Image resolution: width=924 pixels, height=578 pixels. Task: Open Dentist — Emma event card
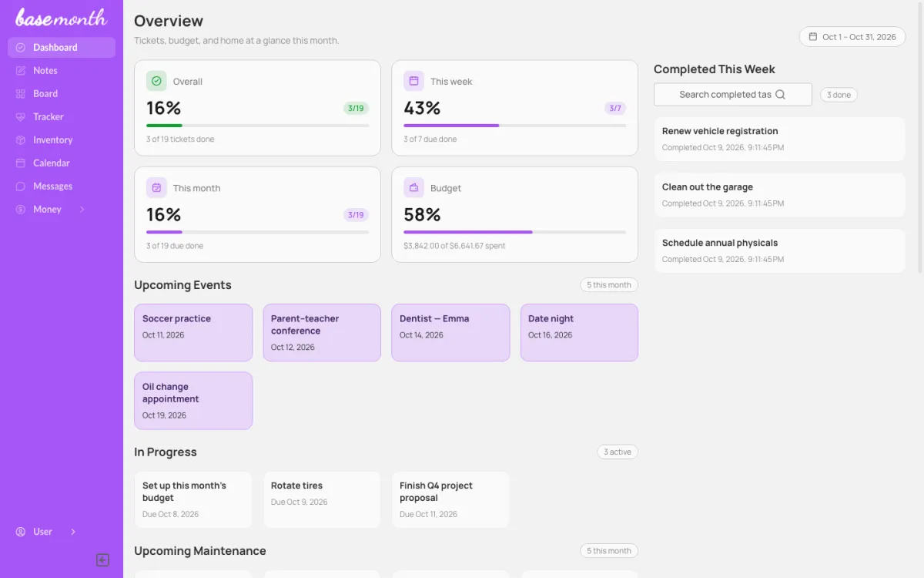pyautogui.click(x=450, y=332)
